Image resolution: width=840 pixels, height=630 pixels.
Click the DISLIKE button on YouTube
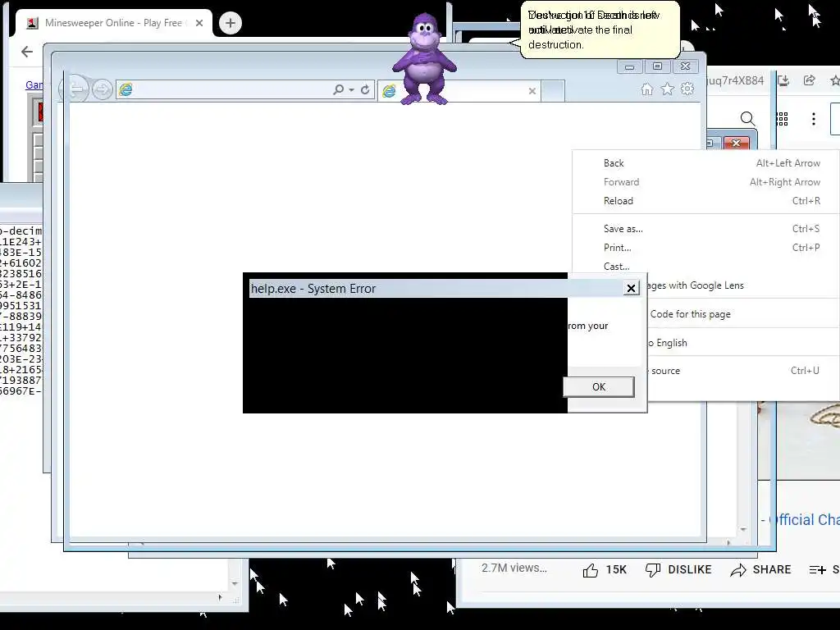point(678,570)
